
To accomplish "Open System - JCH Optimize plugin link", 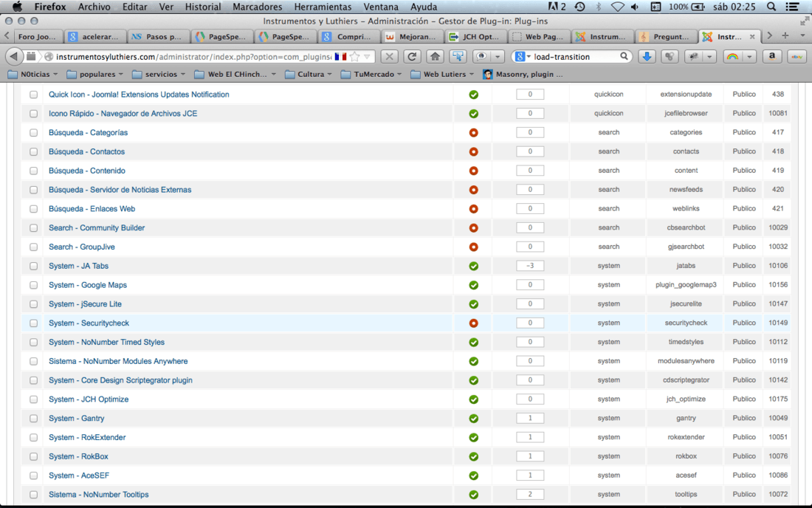I will pos(89,399).
